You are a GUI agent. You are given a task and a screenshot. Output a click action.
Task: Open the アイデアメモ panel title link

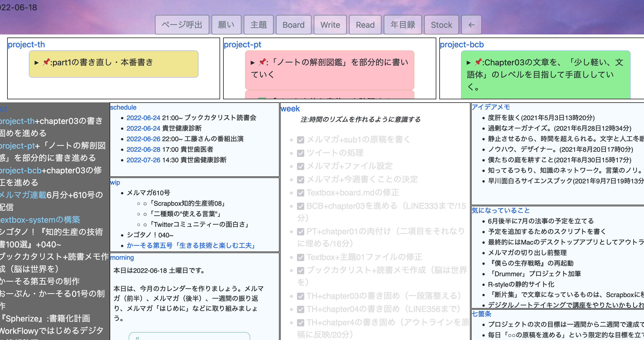(491, 107)
